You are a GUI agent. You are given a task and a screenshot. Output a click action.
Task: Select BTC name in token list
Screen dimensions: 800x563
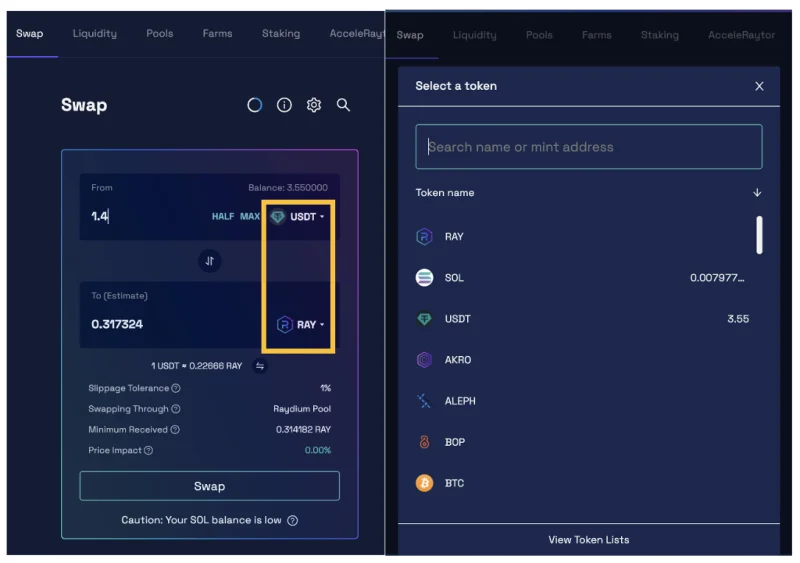pos(454,483)
